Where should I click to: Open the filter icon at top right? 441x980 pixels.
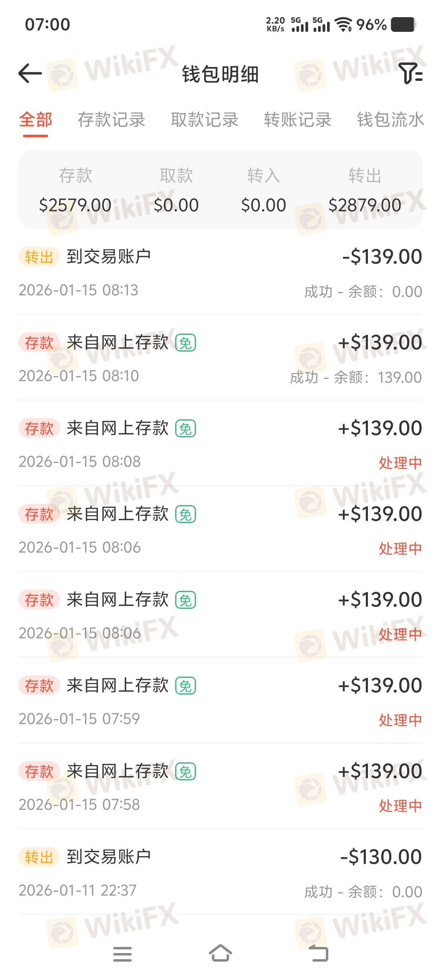tap(410, 73)
